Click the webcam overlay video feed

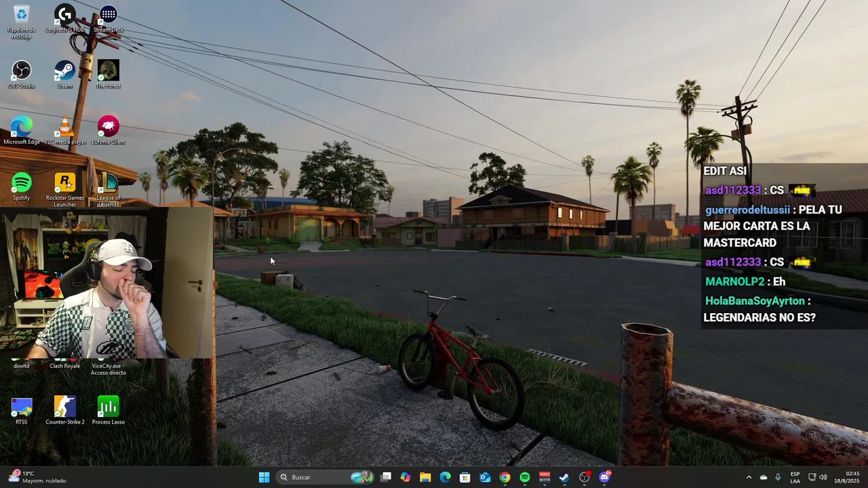tap(107, 283)
